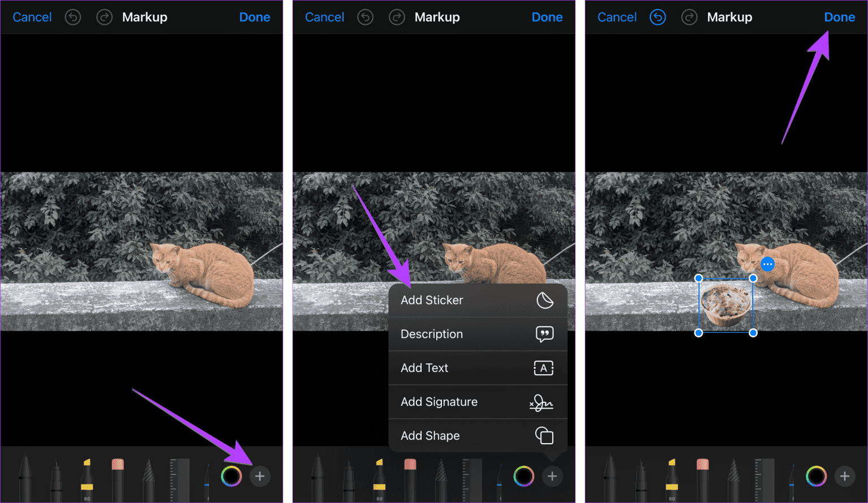Tap the plus button in second Markup screen
The height and width of the screenshot is (503, 868).
(x=552, y=476)
